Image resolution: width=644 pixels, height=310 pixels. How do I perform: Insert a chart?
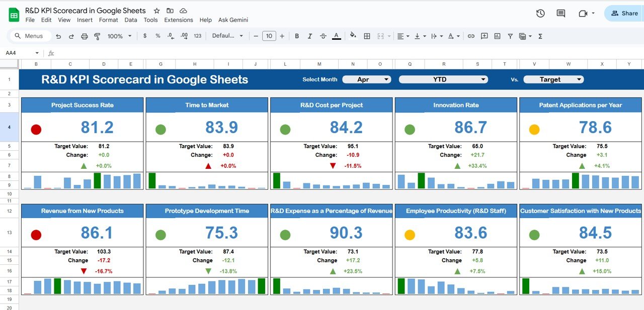[x=497, y=36]
